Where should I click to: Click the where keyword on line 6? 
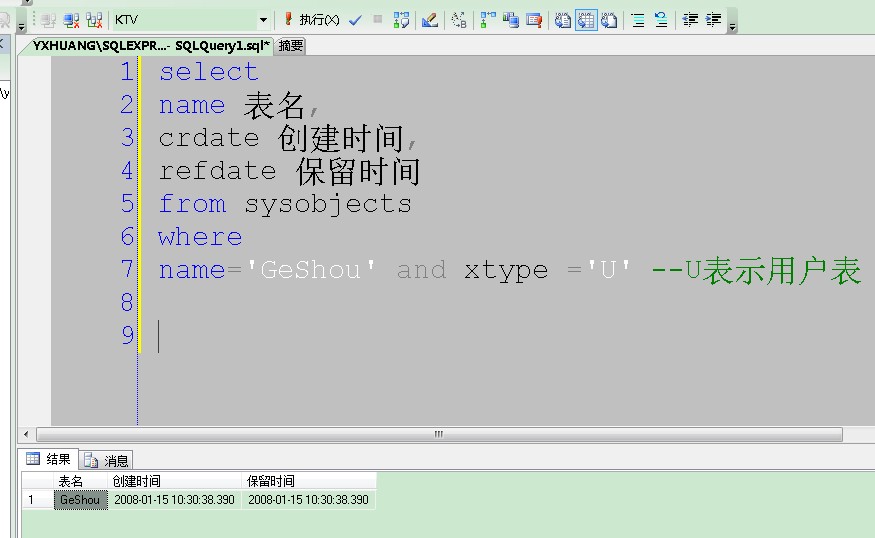tap(200, 237)
